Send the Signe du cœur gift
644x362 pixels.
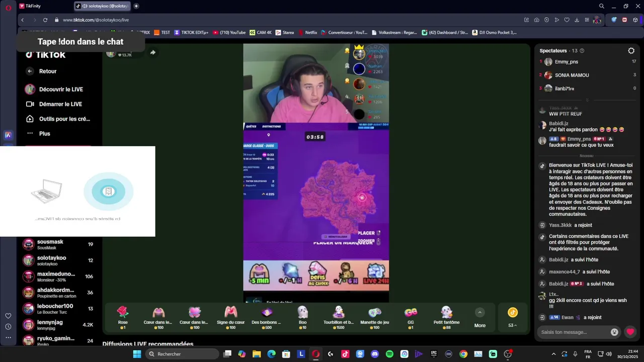tap(231, 317)
